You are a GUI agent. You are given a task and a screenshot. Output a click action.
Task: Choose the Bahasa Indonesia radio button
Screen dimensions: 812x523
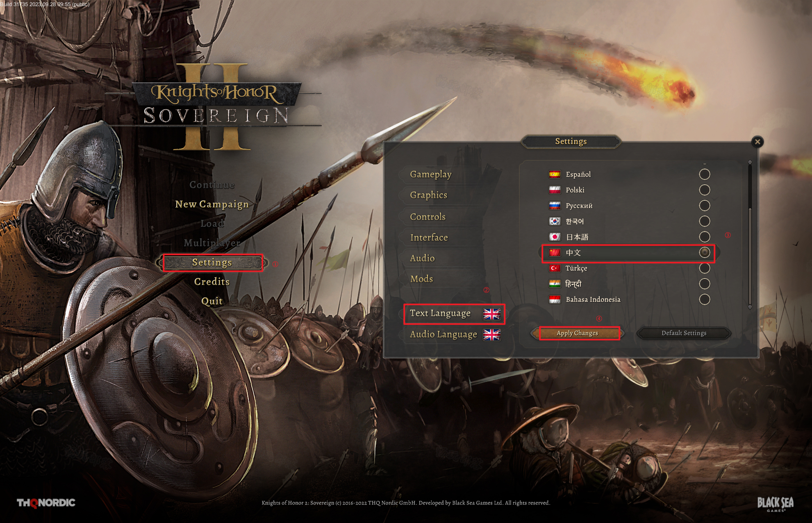pyautogui.click(x=705, y=299)
